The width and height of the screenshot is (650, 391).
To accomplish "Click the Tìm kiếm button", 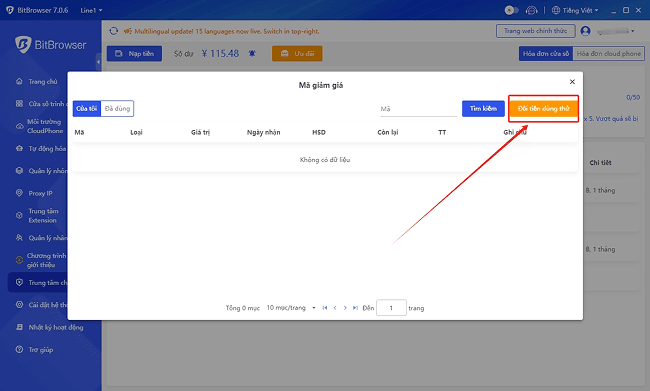I will coord(483,109).
